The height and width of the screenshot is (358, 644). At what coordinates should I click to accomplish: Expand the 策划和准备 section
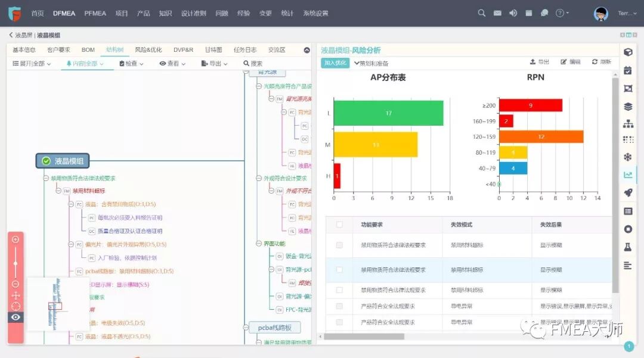[371, 64]
